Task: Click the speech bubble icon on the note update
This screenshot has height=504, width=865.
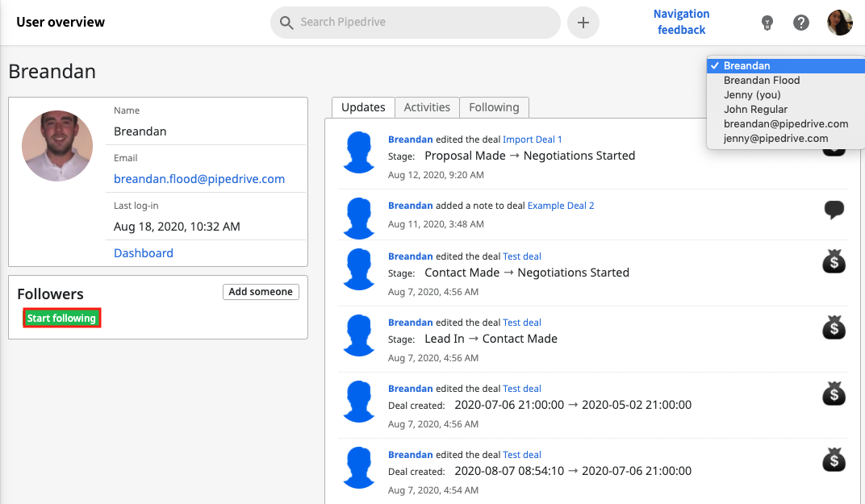Action: point(834,210)
